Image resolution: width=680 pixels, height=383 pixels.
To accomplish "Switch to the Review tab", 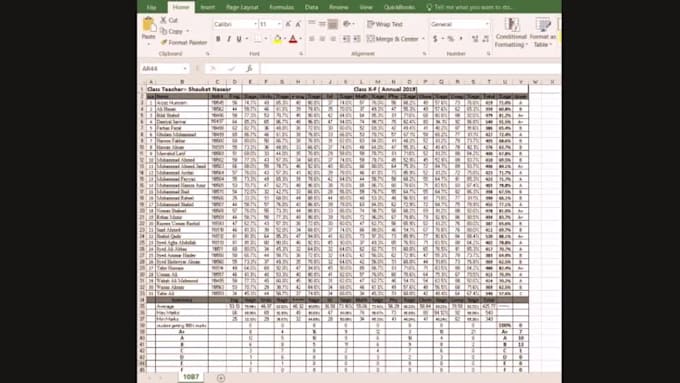I will pos(339,7).
